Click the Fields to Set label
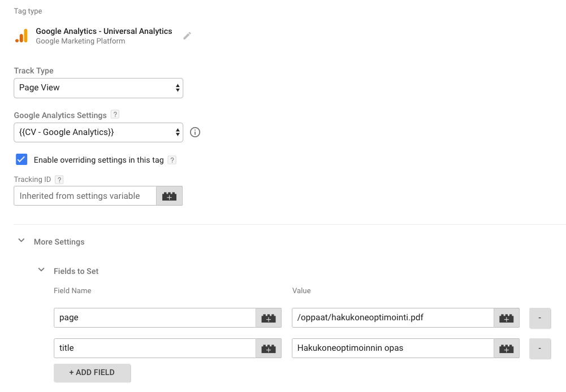Screen dimensions: 566x392 coord(76,271)
